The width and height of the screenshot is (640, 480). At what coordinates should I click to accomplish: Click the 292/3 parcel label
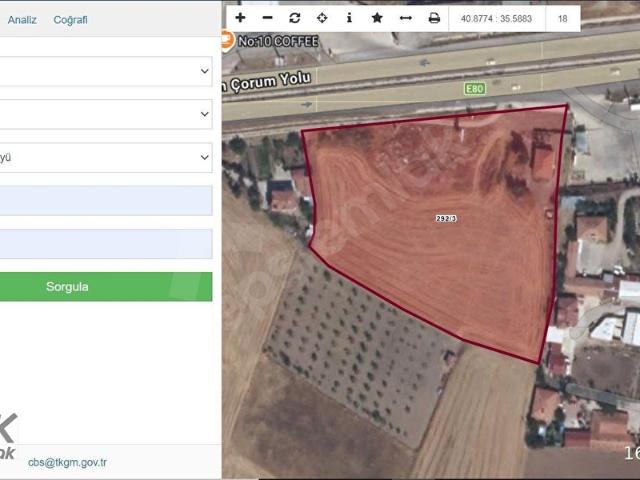pyautogui.click(x=446, y=218)
